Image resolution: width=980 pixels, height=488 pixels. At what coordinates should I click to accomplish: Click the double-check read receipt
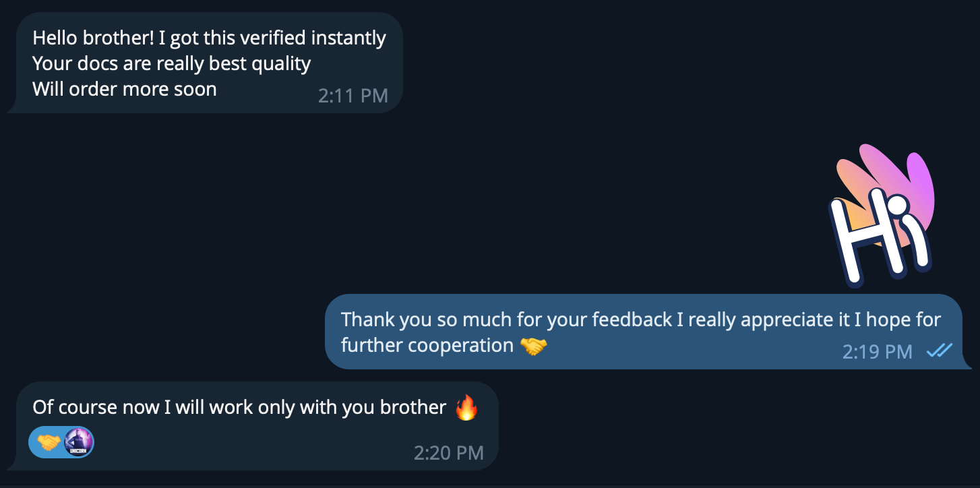coord(939,350)
